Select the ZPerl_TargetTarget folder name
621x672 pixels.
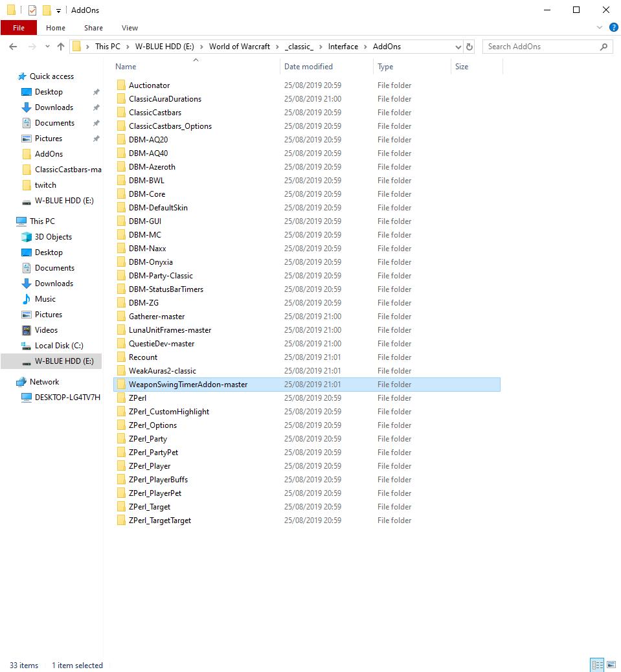160,521
